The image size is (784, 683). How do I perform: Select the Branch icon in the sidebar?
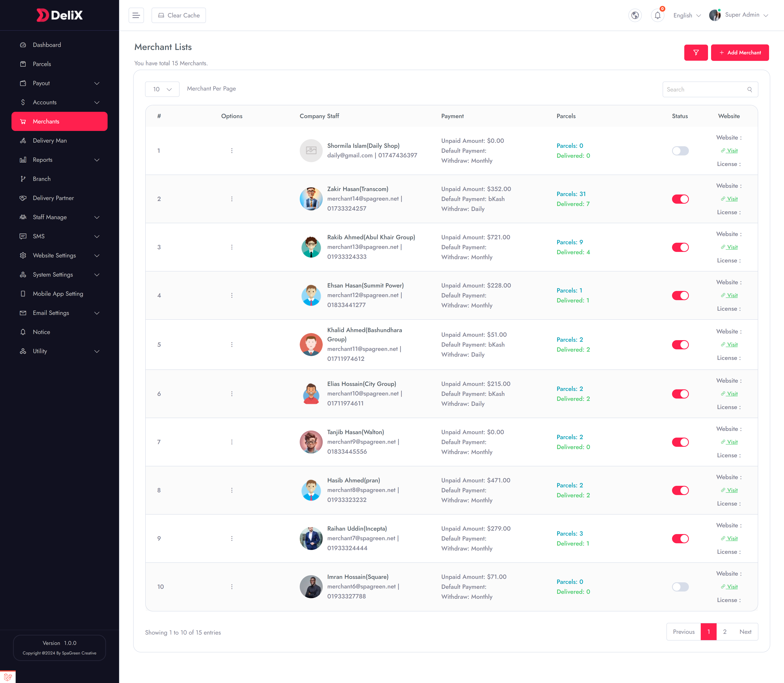23,178
